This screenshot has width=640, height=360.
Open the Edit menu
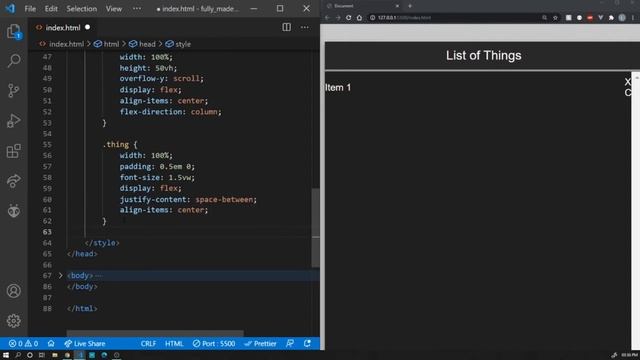[x=51, y=9]
